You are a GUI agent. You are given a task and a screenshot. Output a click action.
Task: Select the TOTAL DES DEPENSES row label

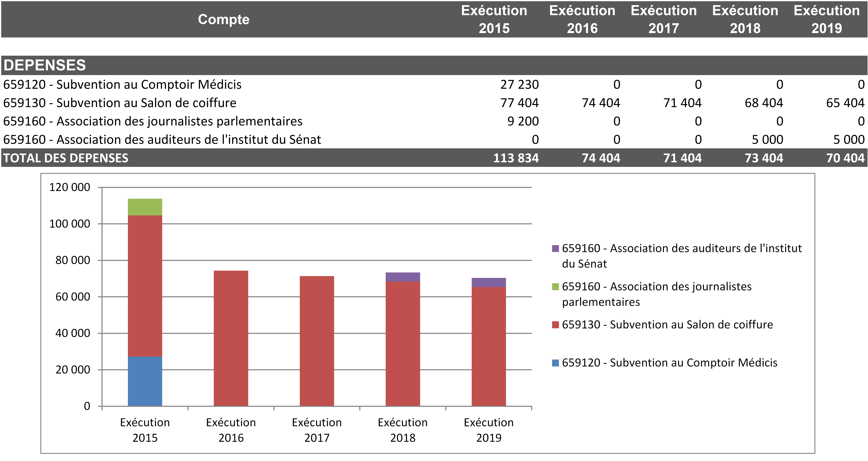(66, 158)
